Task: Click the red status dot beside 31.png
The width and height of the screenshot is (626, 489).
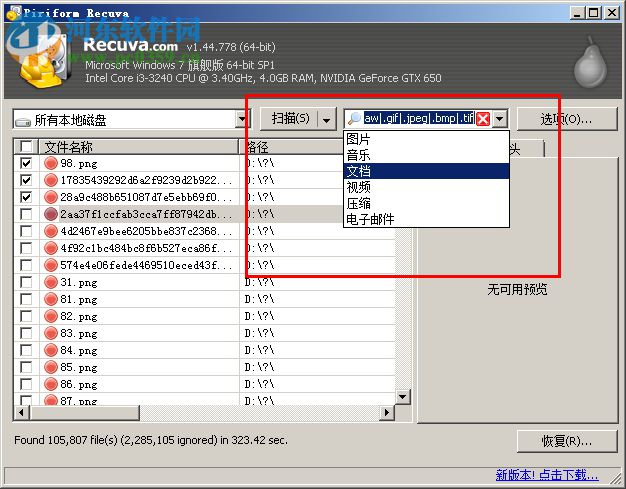Action: point(51,282)
